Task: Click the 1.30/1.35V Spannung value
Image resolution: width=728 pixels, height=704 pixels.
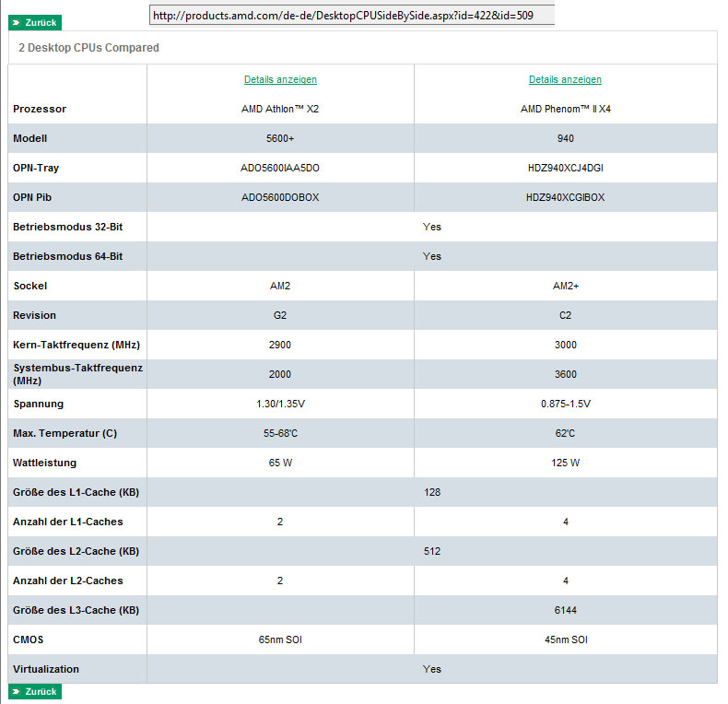Action: 280,404
